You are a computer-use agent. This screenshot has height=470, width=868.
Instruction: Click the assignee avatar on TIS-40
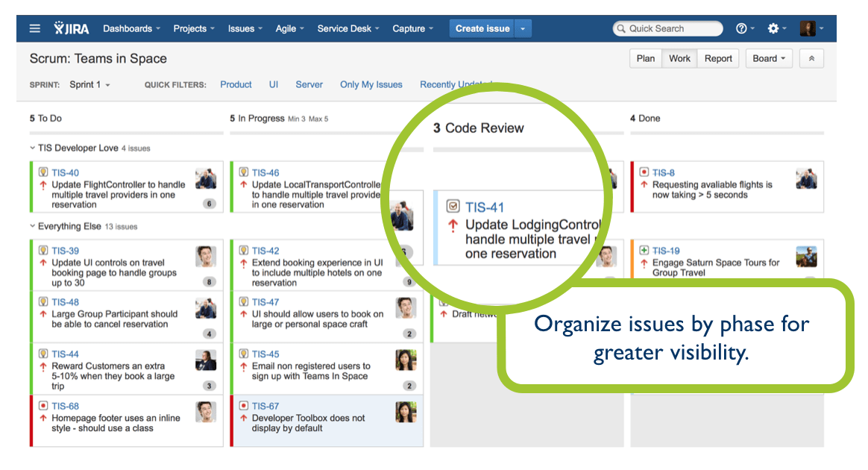[x=207, y=179]
